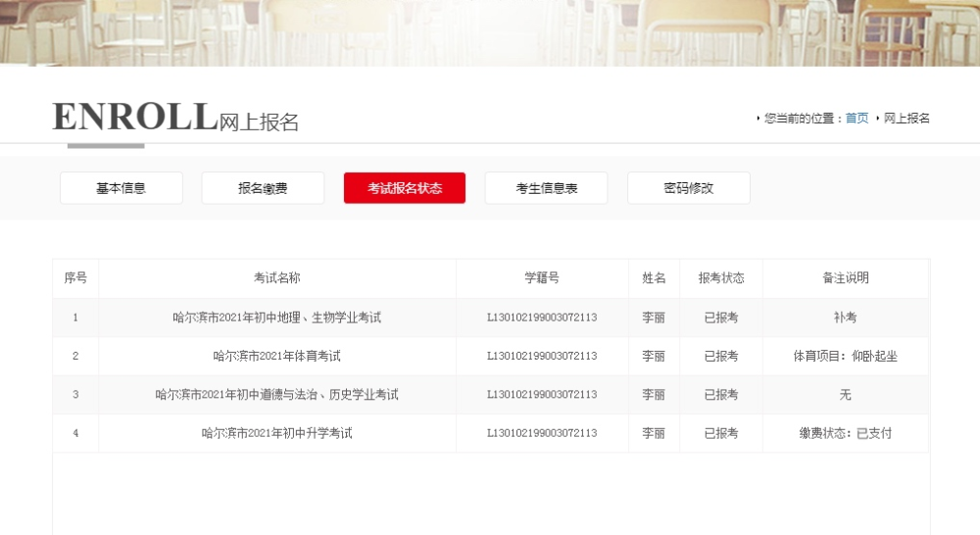Open the 考生信息表 tab
The height and width of the screenshot is (535, 980).
[546, 188]
